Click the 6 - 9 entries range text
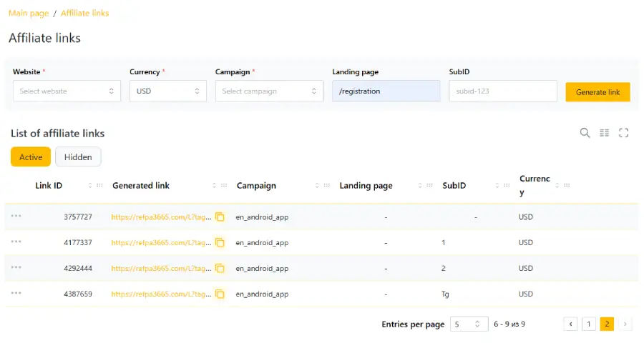 (x=509, y=324)
